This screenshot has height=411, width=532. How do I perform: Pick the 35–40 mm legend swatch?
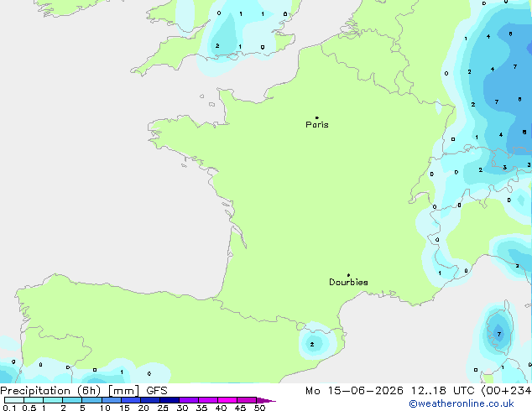[208, 400]
